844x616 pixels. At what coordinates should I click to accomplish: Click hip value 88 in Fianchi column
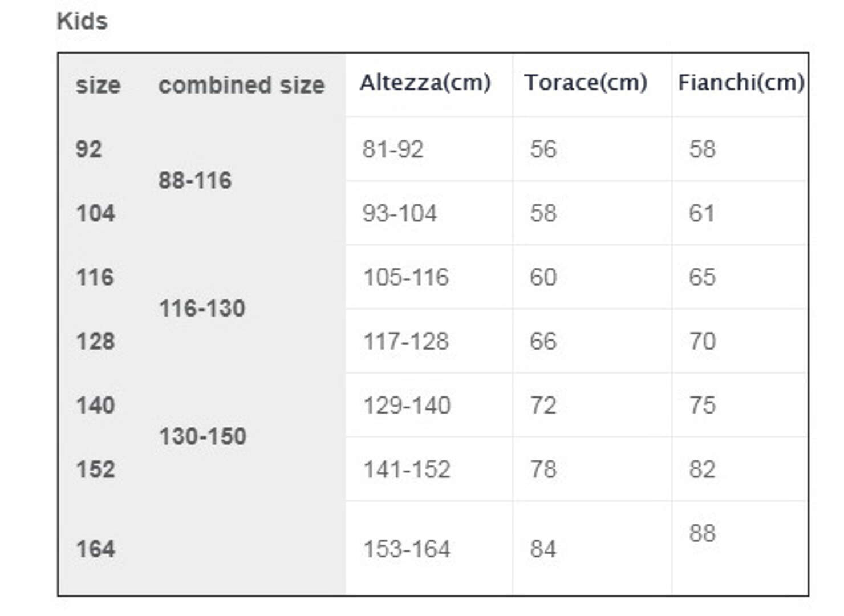click(702, 533)
